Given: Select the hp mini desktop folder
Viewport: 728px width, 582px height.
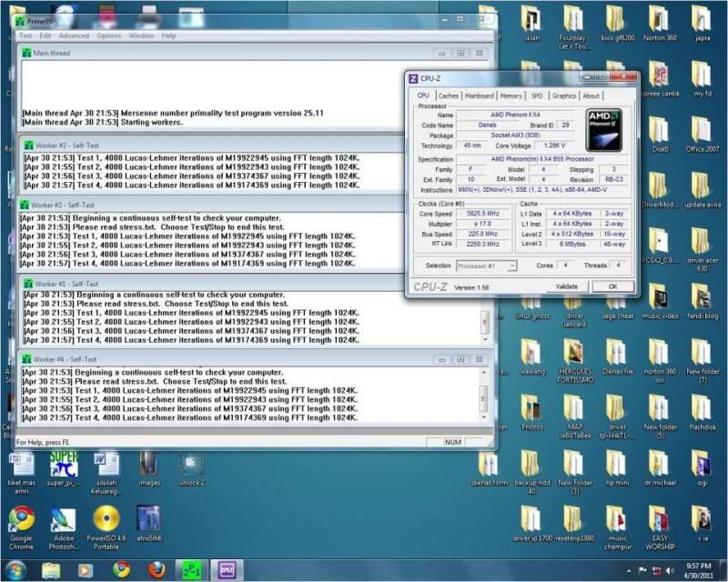Looking at the screenshot, I should [x=617, y=468].
